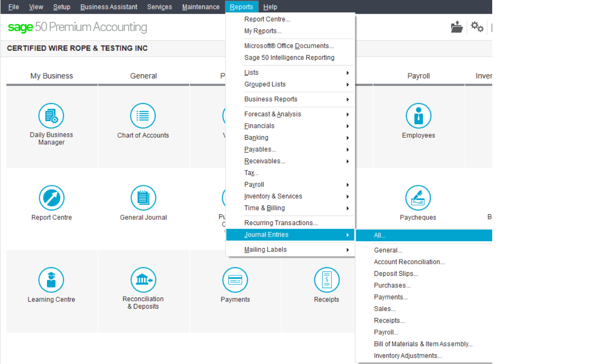
Task: Select Recurring Transactions... menu entry
Action: click(x=290, y=223)
